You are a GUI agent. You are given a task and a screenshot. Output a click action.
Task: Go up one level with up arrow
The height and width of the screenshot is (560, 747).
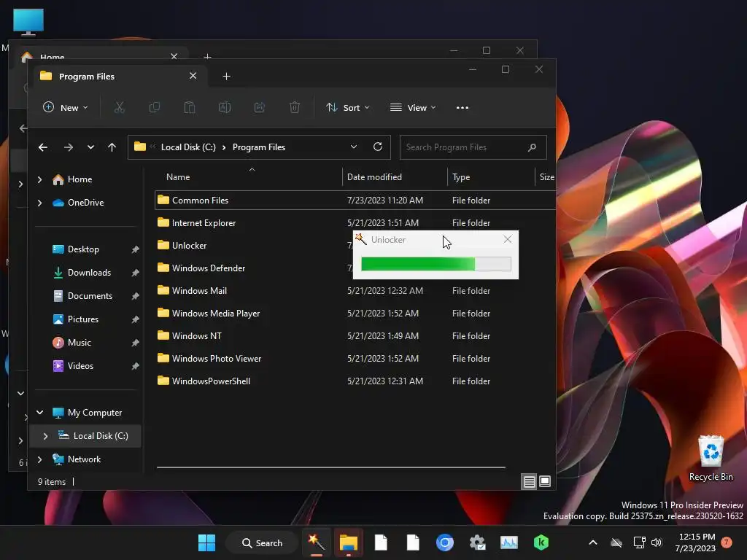[x=112, y=147]
